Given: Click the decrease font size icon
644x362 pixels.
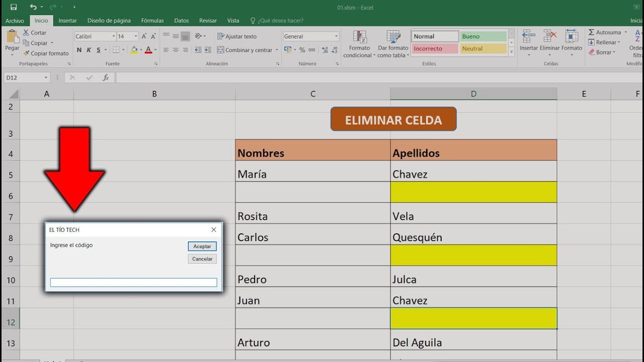Looking at the screenshot, I should pyautogui.click(x=153, y=37).
